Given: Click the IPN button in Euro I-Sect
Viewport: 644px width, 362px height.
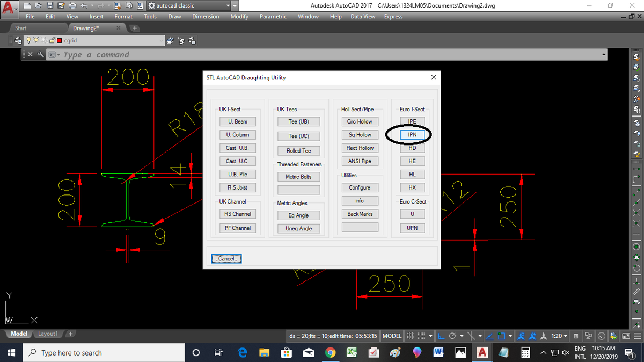Looking at the screenshot, I should click(412, 135).
